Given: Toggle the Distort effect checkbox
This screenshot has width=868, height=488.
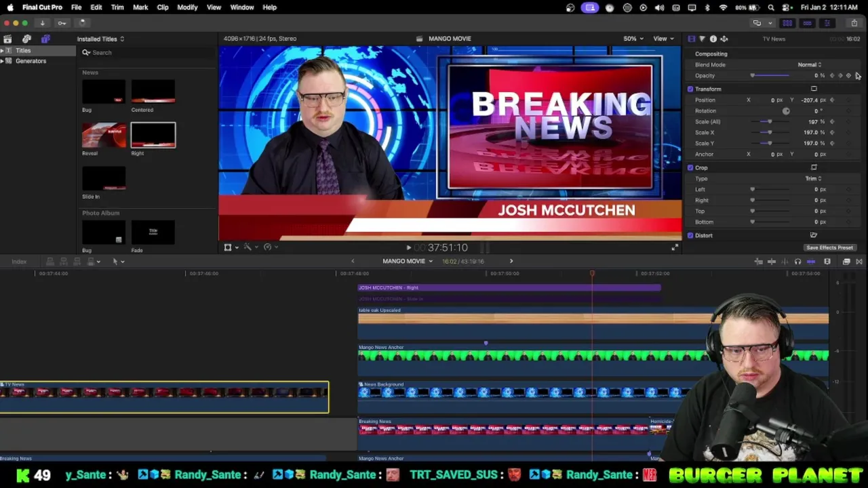Looking at the screenshot, I should tap(690, 235).
